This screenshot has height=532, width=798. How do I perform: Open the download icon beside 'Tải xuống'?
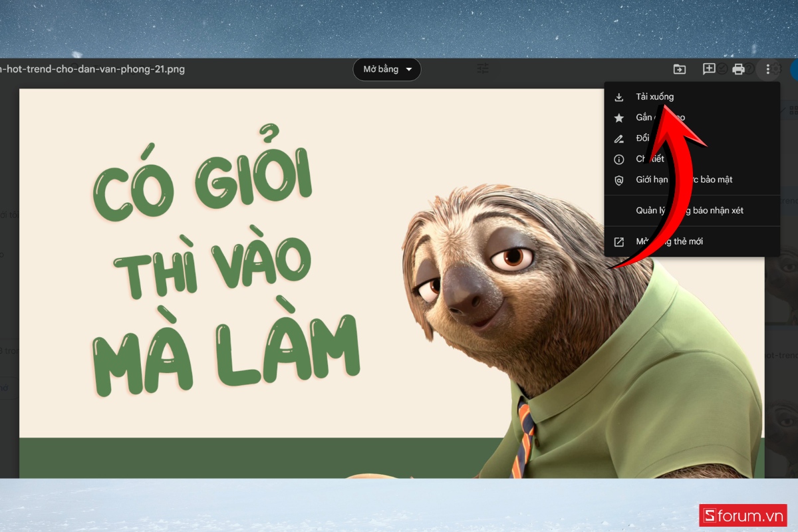(x=619, y=96)
